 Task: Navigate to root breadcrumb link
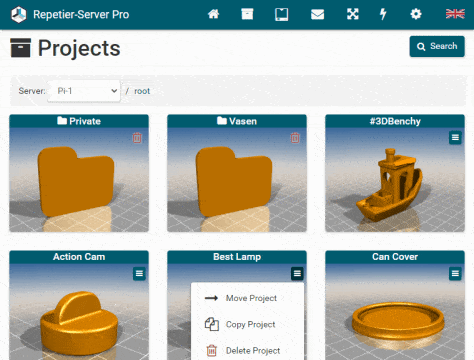(x=142, y=91)
